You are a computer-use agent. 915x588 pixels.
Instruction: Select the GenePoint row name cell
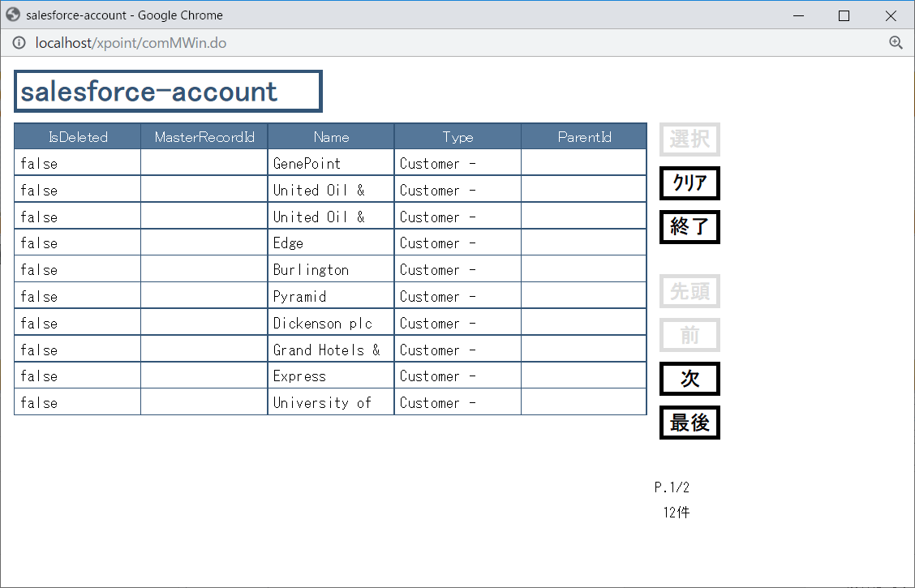tap(331, 163)
